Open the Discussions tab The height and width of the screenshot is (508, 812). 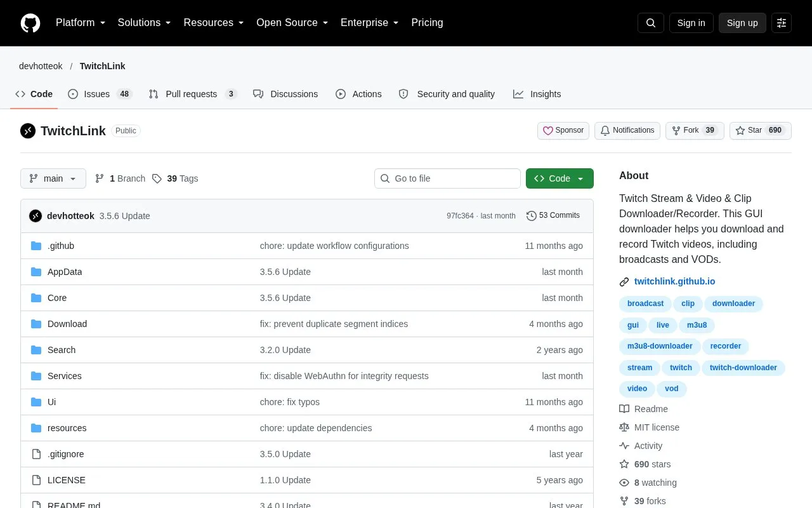pos(285,94)
